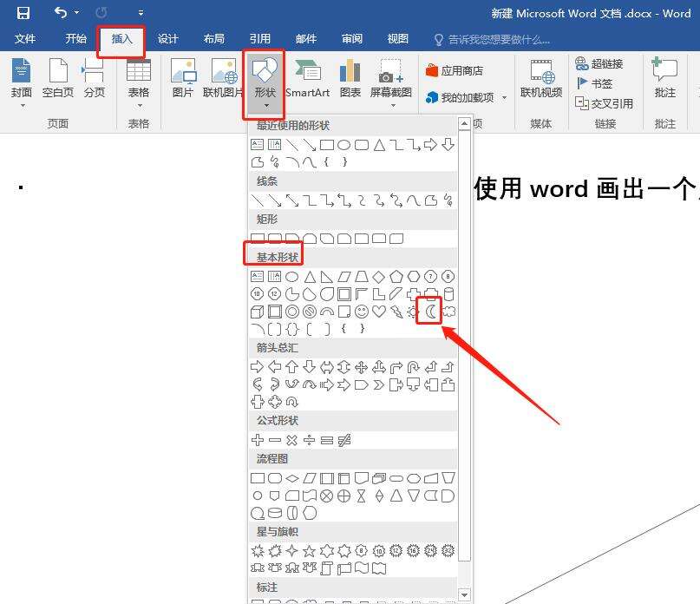Insert a picture with 图片 button

[183, 78]
